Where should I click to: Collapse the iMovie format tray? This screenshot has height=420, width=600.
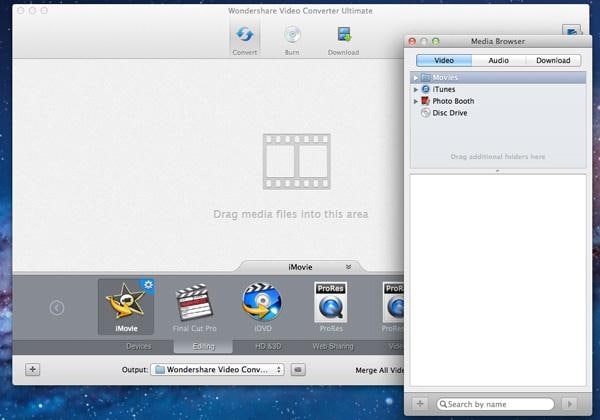point(348,267)
